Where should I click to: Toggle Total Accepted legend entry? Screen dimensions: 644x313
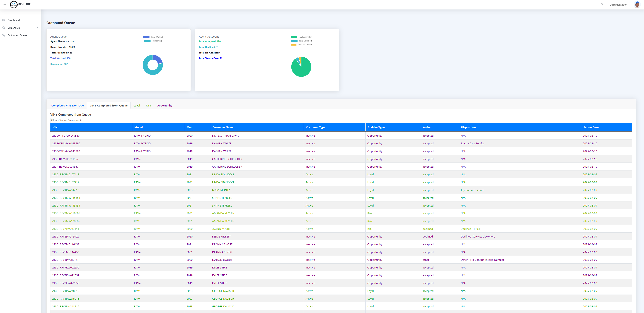pyautogui.click(x=301, y=37)
